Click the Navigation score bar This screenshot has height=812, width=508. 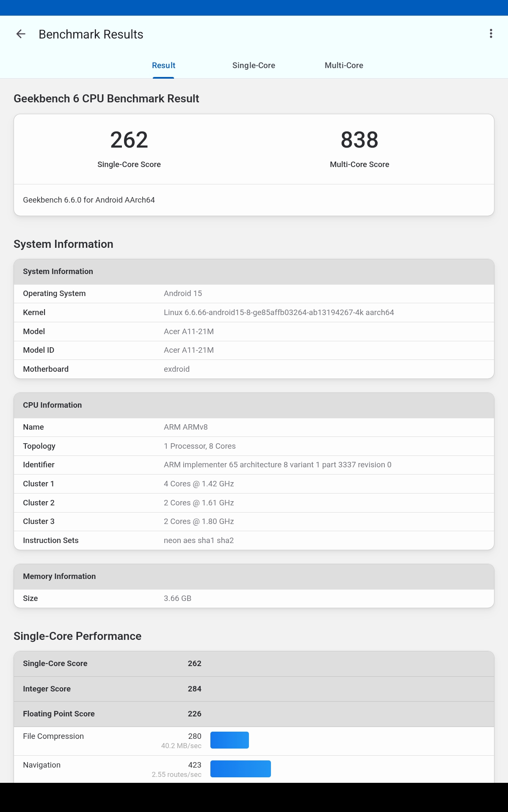[240, 769]
